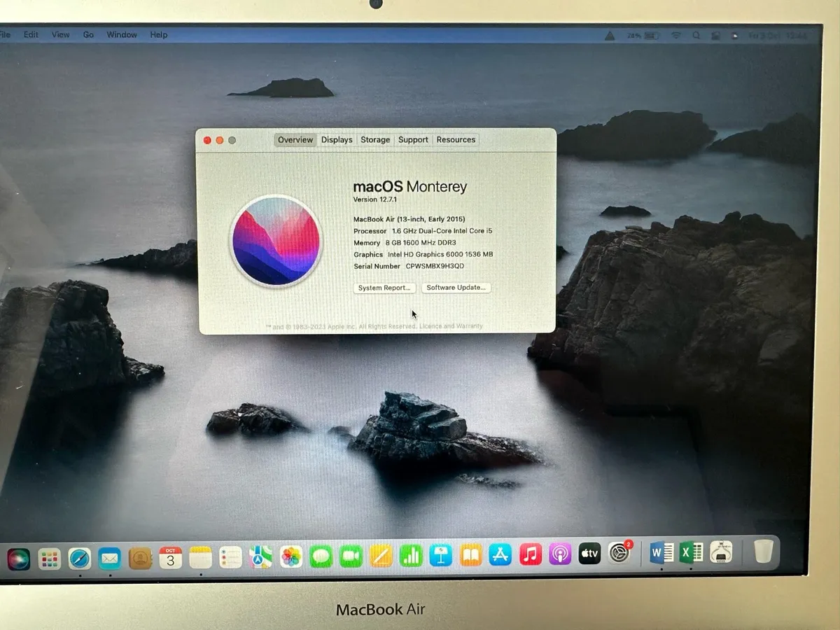Open the Window menu
This screenshot has height=630, width=840.
pyautogui.click(x=122, y=34)
